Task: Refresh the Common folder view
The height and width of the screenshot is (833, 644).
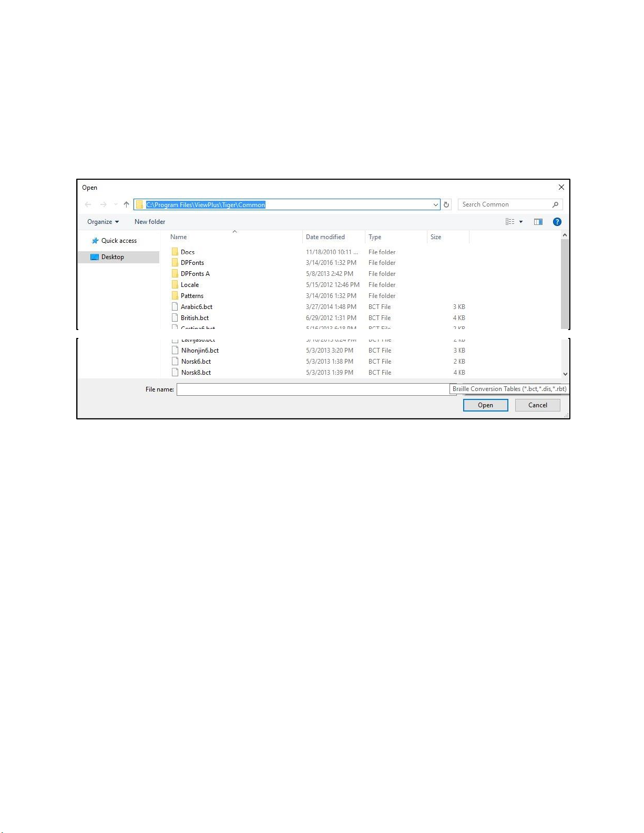Action: [x=446, y=205]
